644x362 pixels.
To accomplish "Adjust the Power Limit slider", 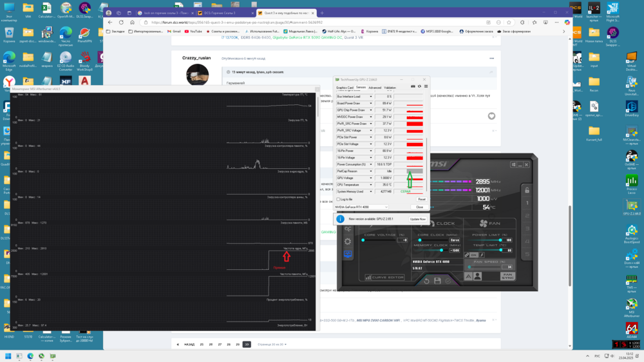I will 484,240.
